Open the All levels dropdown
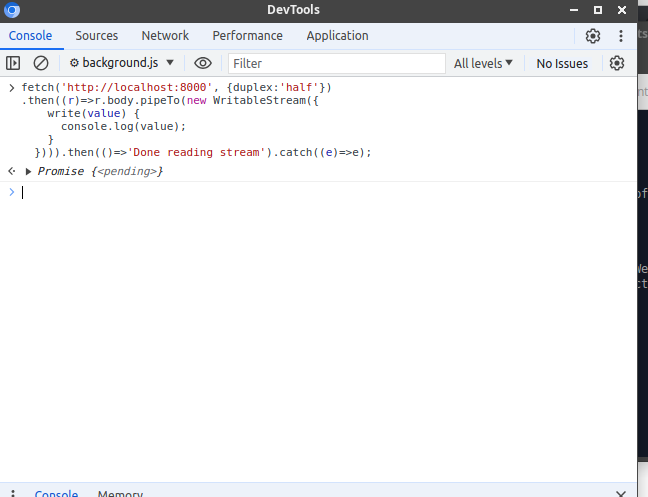648x497 pixels. tap(483, 64)
